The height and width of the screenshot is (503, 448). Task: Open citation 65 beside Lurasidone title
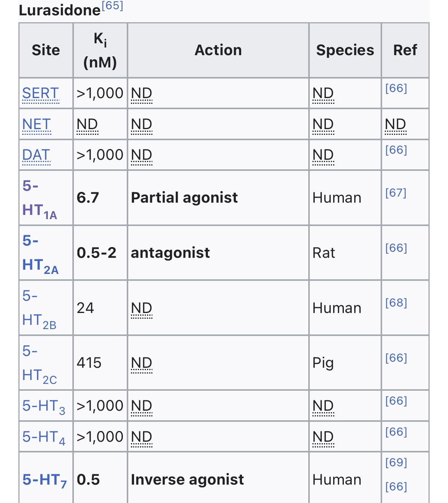[112, 6]
